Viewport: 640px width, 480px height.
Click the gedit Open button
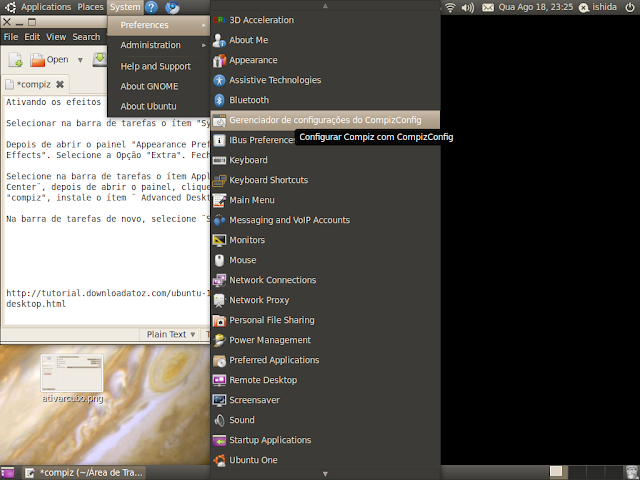(49, 60)
